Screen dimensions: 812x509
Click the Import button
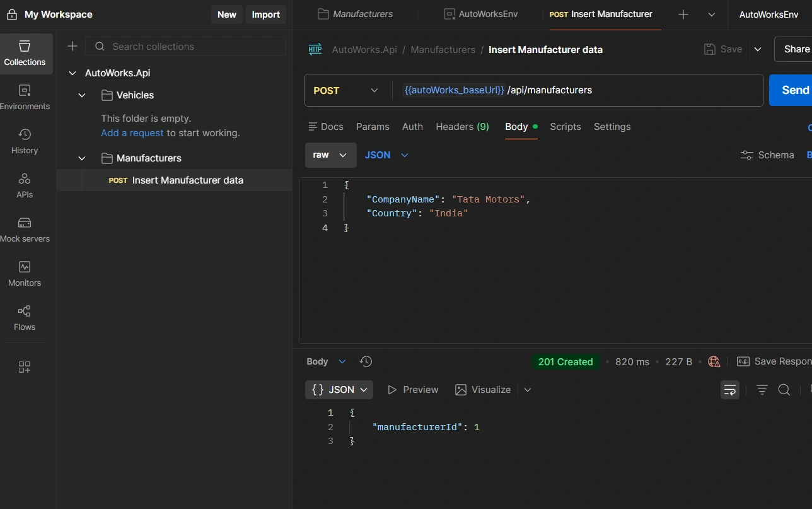pos(266,15)
